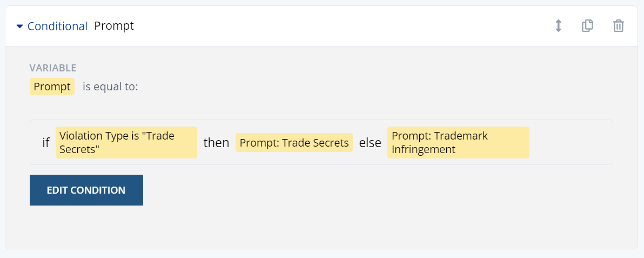
Task: Click the VARIABLE section label
Action: pyautogui.click(x=53, y=68)
